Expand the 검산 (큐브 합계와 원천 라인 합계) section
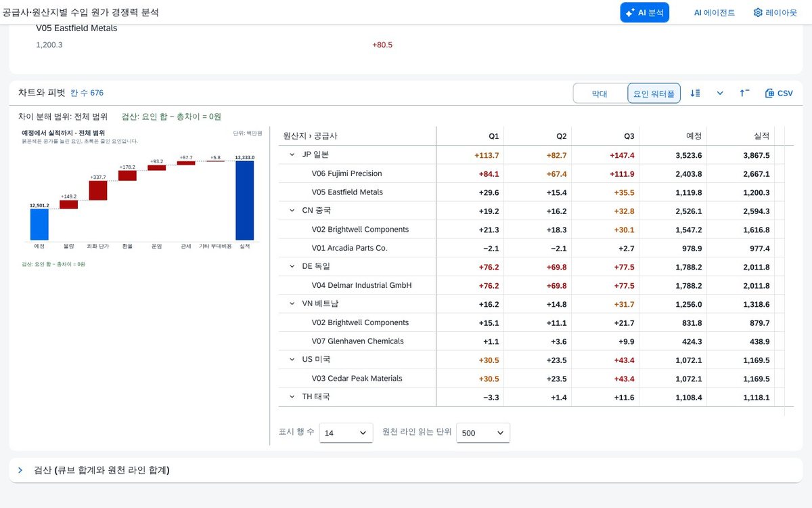The image size is (812, 508). click(20, 470)
